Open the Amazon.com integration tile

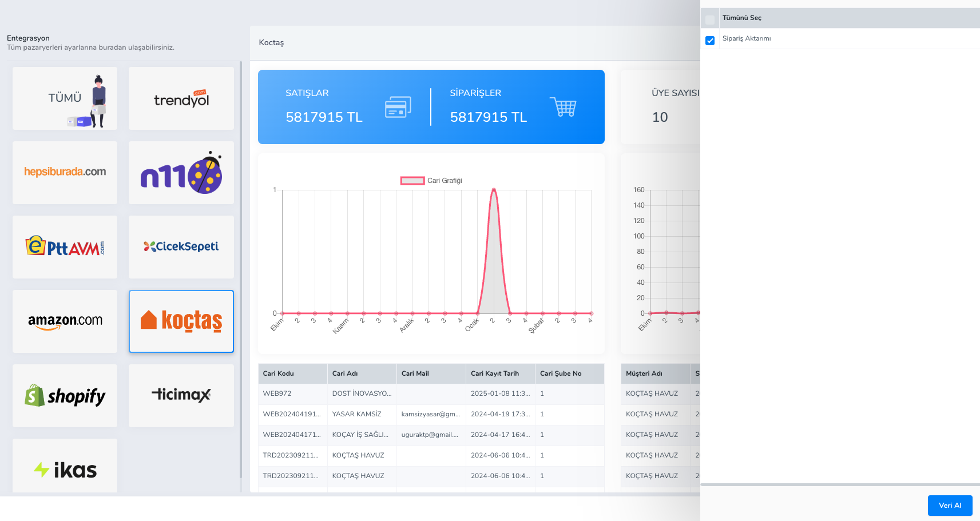point(65,321)
